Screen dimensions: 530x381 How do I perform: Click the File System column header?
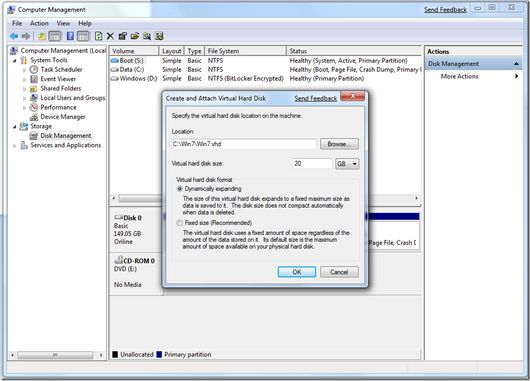click(245, 51)
